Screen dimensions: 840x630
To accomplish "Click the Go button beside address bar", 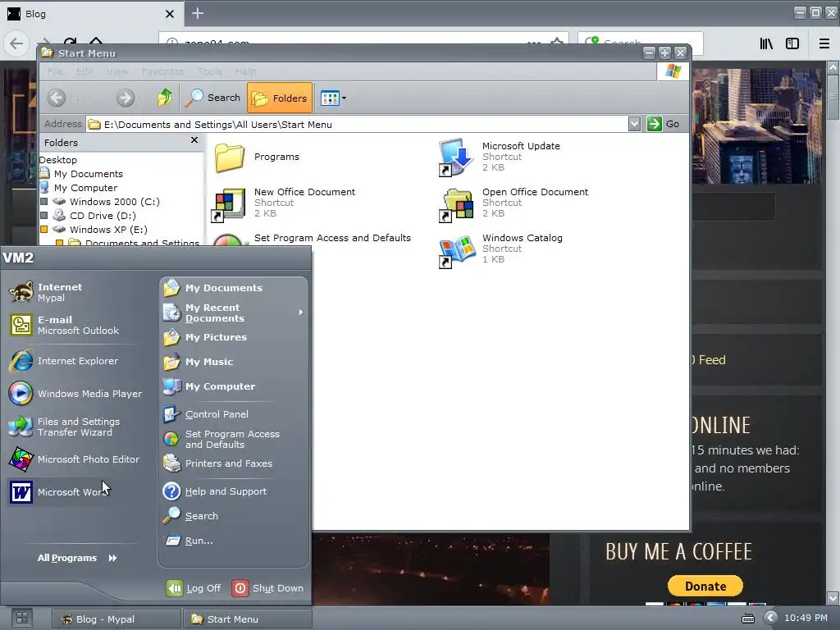I will 663,125.
